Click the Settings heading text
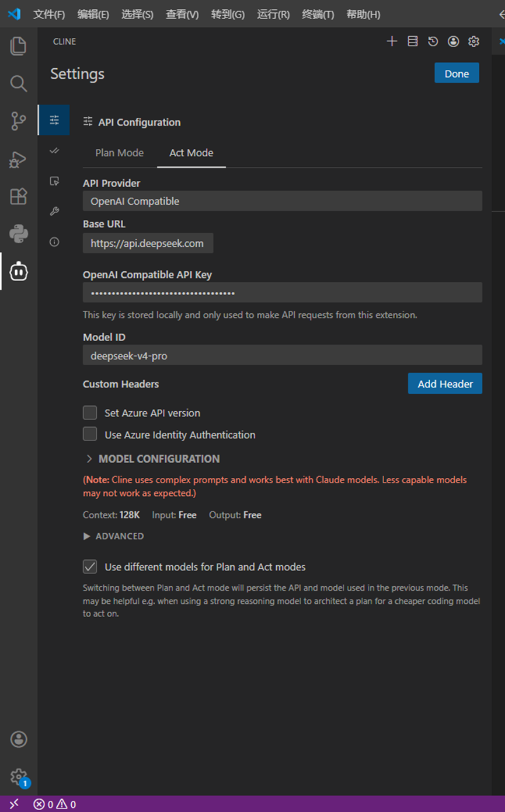This screenshot has height=812, width=505. pos(77,73)
